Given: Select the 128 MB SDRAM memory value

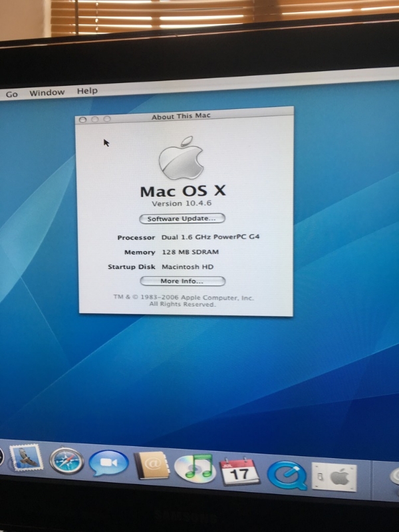Looking at the screenshot, I should pos(190,252).
